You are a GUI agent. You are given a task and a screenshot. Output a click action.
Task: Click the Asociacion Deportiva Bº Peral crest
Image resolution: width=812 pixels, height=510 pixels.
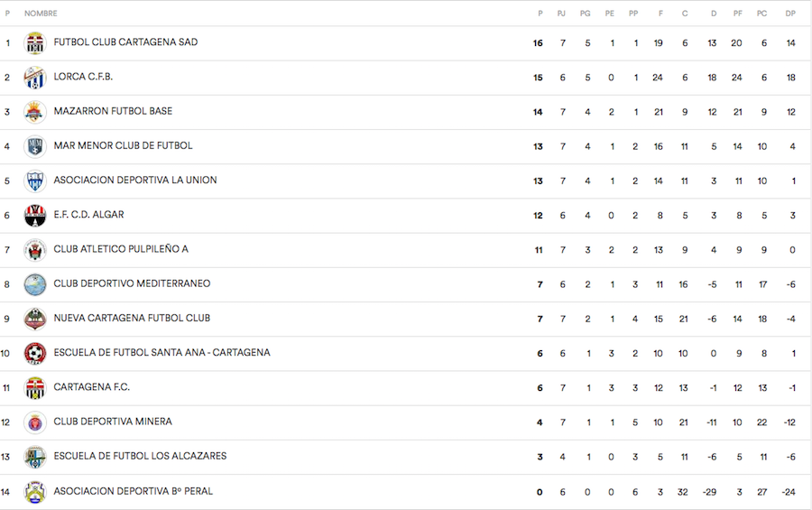coord(34,492)
